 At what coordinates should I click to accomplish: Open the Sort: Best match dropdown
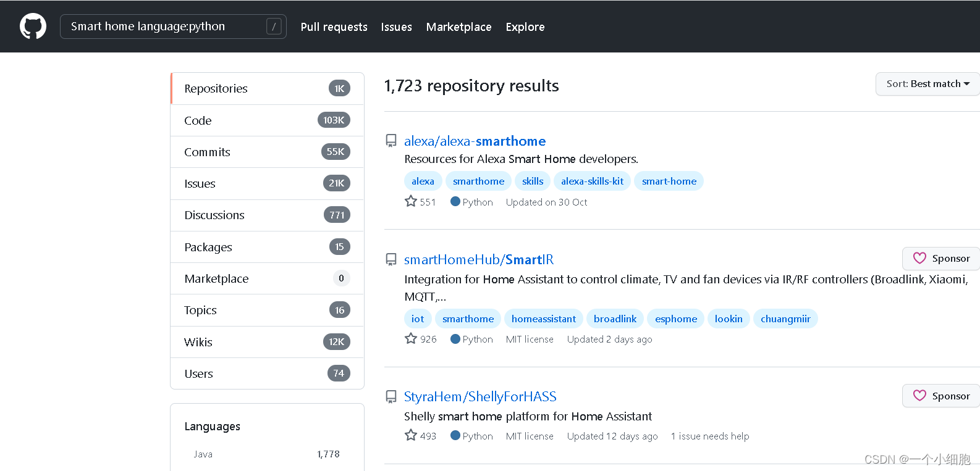(x=927, y=84)
